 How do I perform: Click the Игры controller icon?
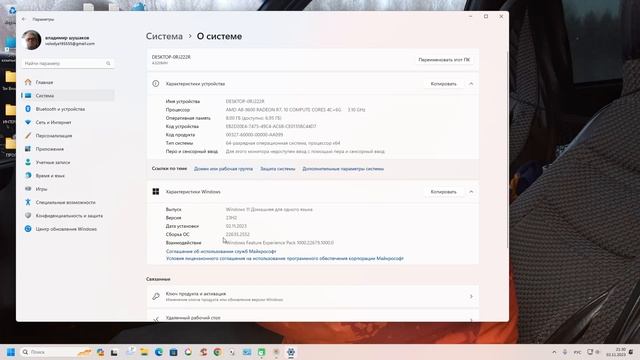[x=28, y=189]
